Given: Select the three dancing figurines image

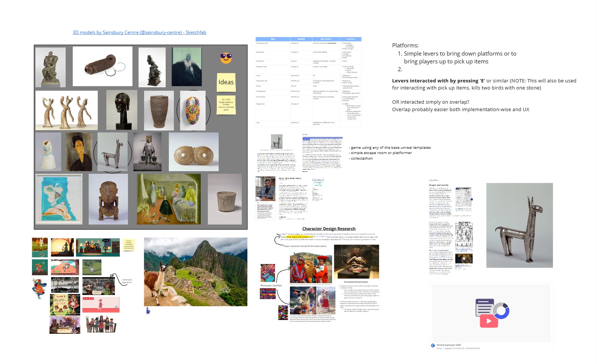Looking at the screenshot, I should (67, 110).
